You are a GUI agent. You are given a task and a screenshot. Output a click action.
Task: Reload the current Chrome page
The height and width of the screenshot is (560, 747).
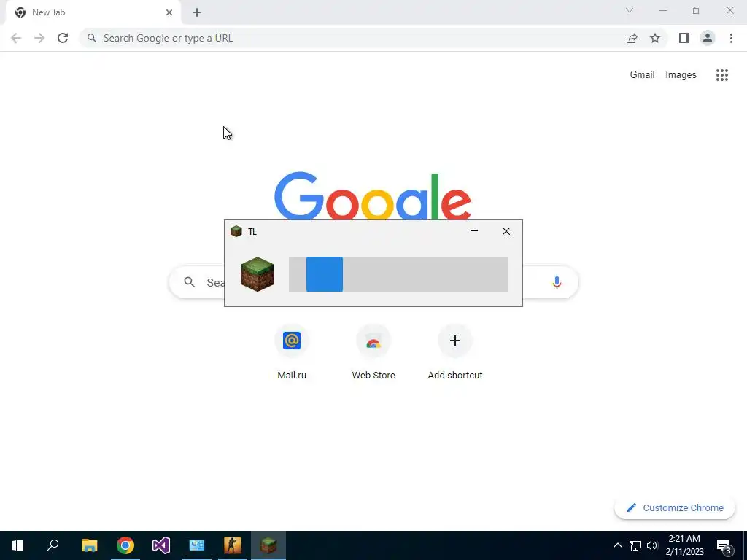(x=63, y=38)
